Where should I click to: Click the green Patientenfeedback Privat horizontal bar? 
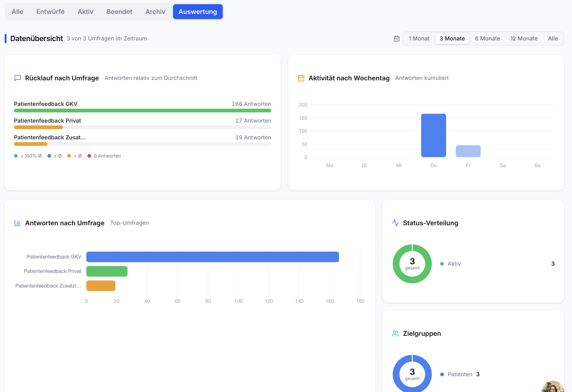107,271
